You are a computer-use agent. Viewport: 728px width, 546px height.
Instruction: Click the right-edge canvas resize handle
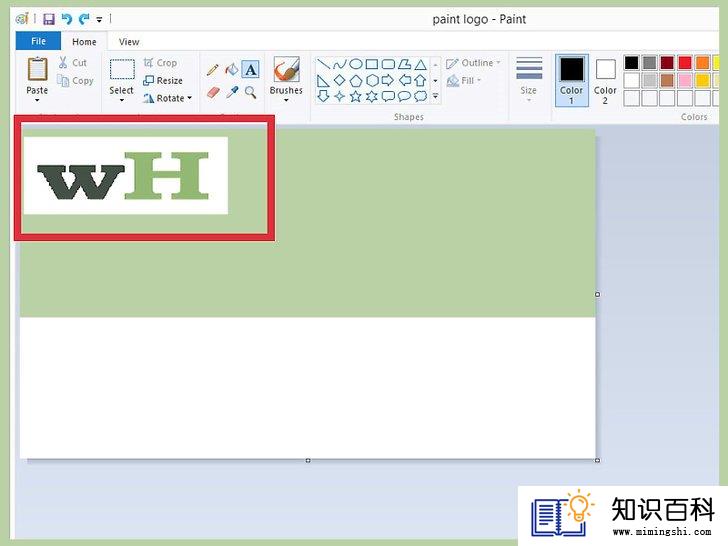[598, 294]
